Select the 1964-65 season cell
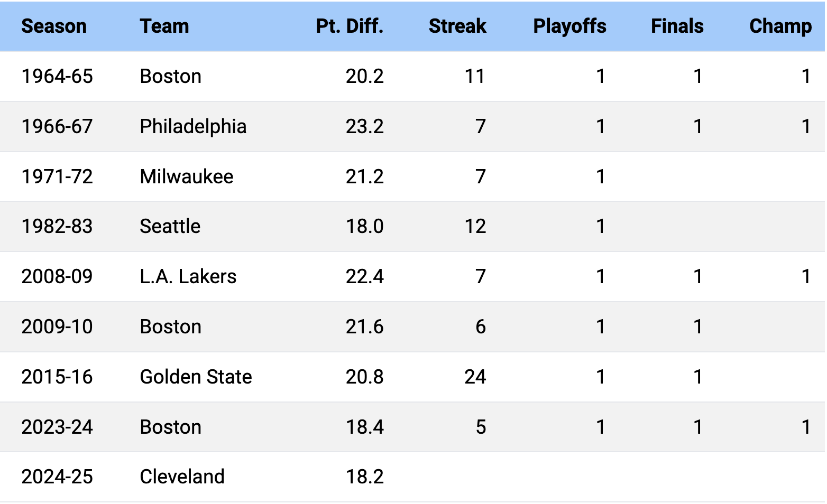Image resolution: width=827 pixels, height=504 pixels. pos(57,76)
